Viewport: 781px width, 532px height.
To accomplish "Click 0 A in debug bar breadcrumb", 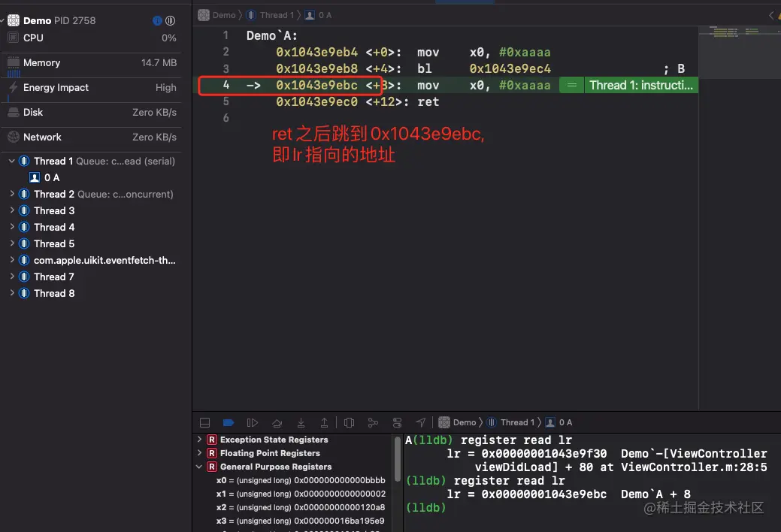I will pyautogui.click(x=559, y=422).
